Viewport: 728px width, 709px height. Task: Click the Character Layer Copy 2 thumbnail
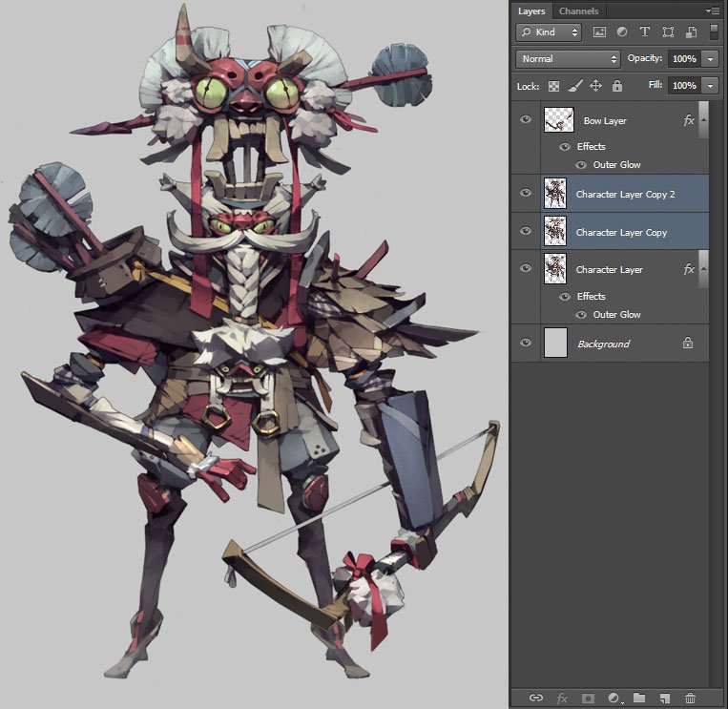tap(555, 193)
